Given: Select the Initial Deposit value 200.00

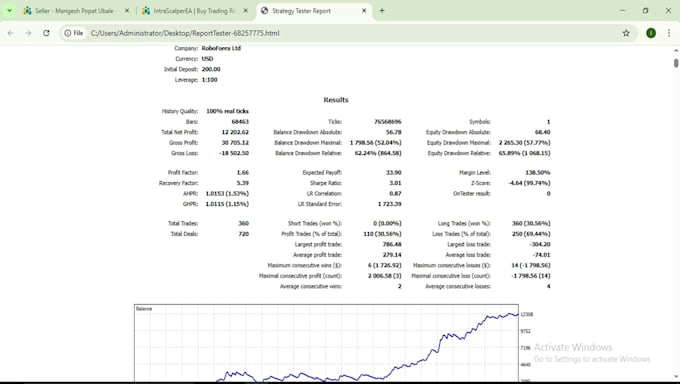Looking at the screenshot, I should click(211, 69).
